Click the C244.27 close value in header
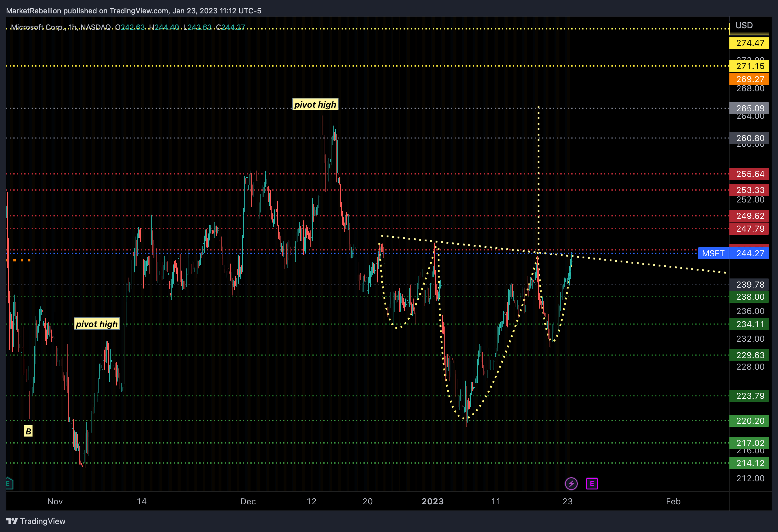 [x=230, y=27]
